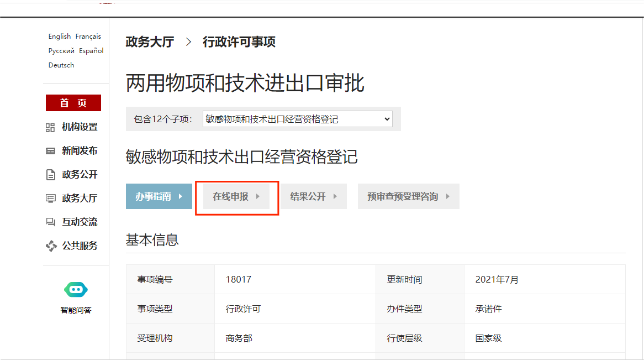Select Español language link
Screen dimensions: 644x360
click(x=91, y=51)
